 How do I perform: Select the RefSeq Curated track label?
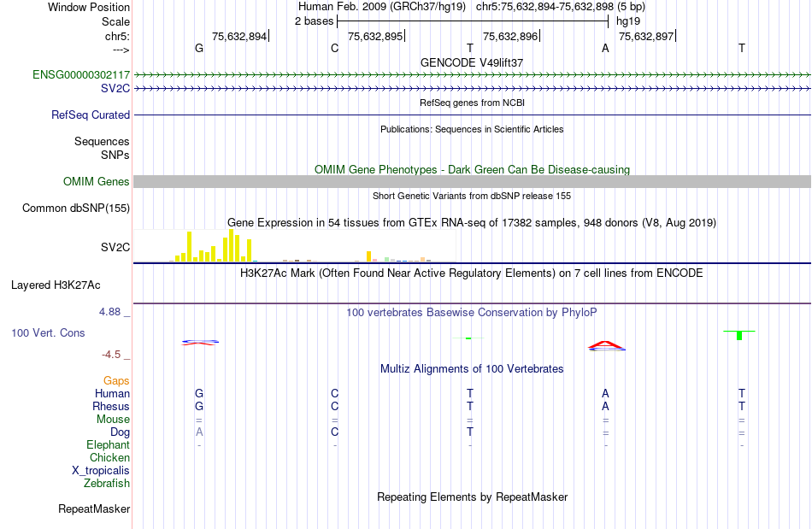pos(91,115)
